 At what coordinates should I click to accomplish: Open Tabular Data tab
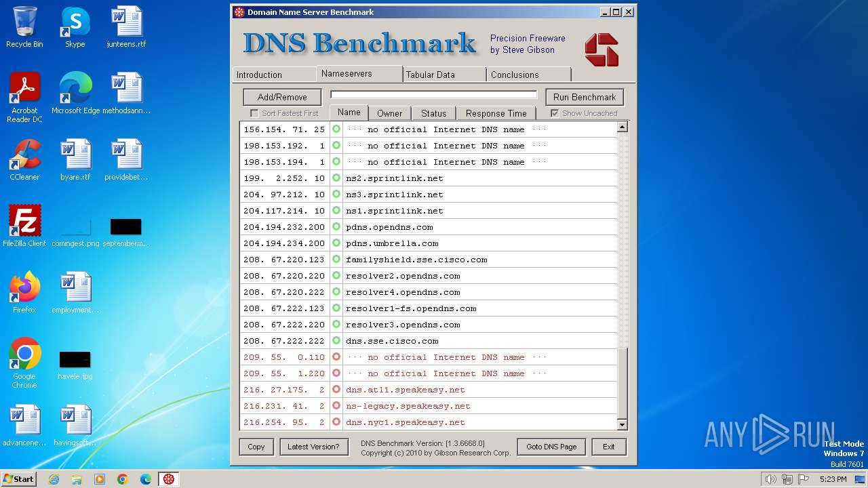pyautogui.click(x=444, y=75)
